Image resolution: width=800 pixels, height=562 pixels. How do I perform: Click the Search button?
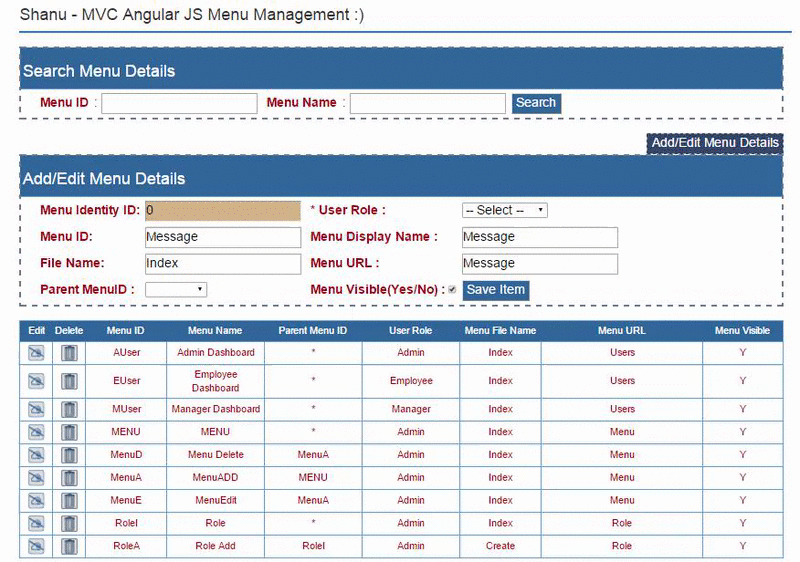point(536,103)
